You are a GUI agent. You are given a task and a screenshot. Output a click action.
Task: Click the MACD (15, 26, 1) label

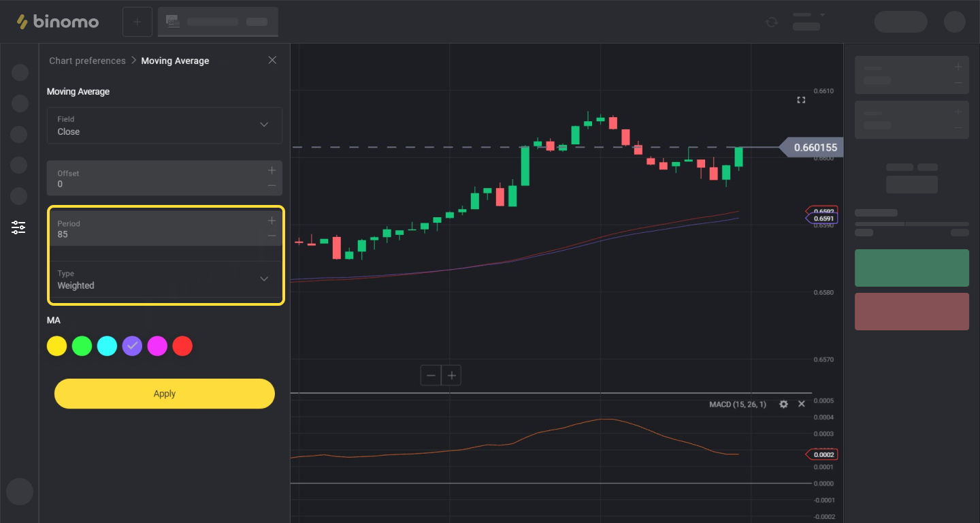point(737,405)
